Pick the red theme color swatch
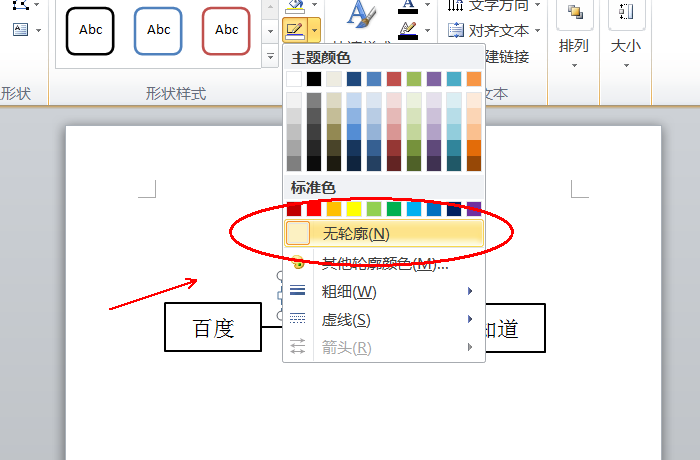700x460 pixels. tap(394, 79)
